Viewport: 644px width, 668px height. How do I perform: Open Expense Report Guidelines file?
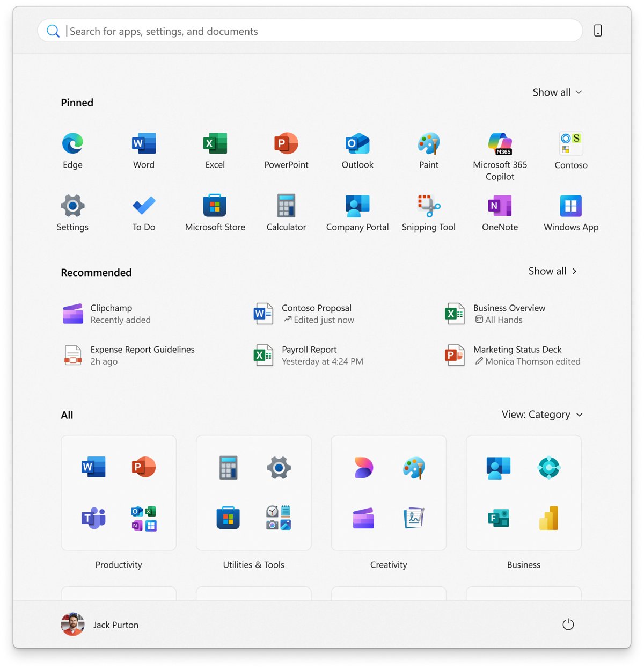[x=129, y=355]
